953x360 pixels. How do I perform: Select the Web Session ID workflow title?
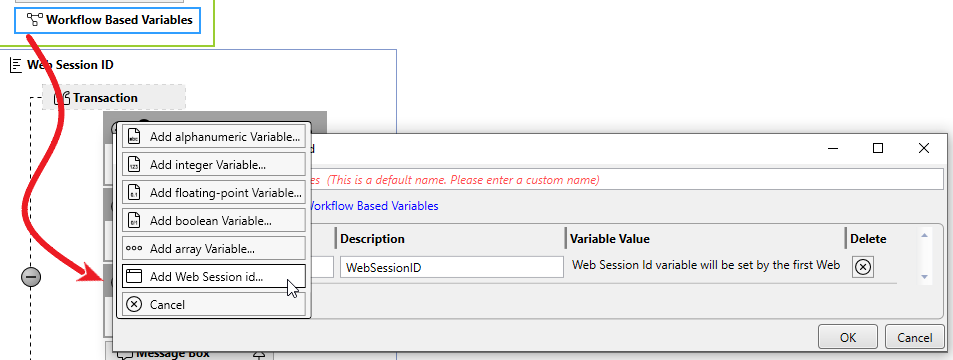[70, 65]
